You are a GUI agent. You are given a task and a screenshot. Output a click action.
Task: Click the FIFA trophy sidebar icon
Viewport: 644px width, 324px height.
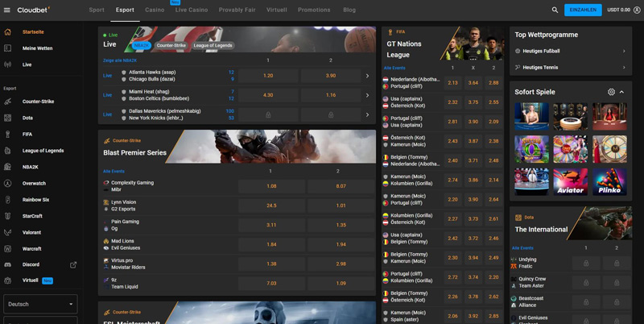7,134
